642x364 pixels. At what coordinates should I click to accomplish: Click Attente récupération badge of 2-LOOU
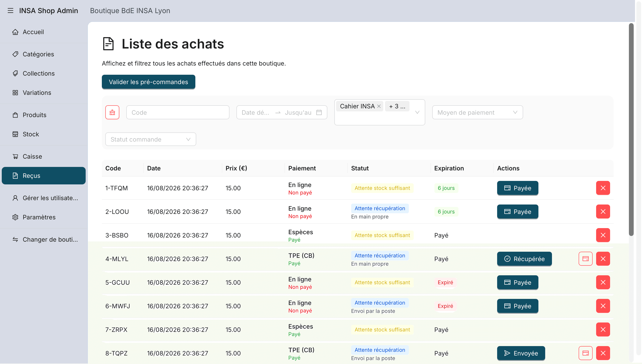point(380,208)
